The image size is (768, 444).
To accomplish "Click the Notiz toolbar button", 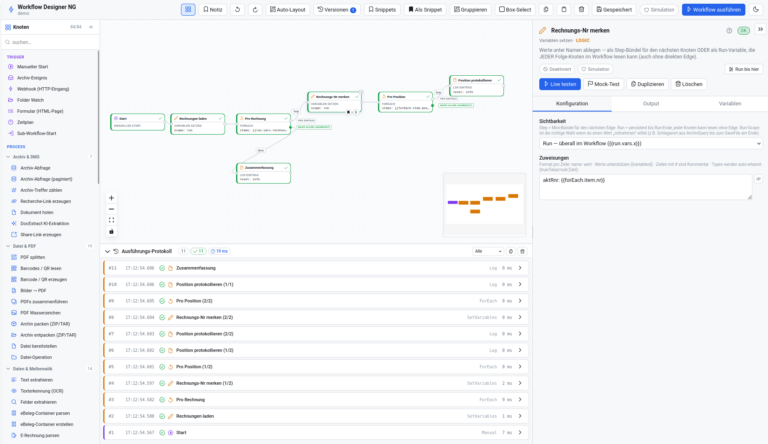I will click(x=213, y=9).
